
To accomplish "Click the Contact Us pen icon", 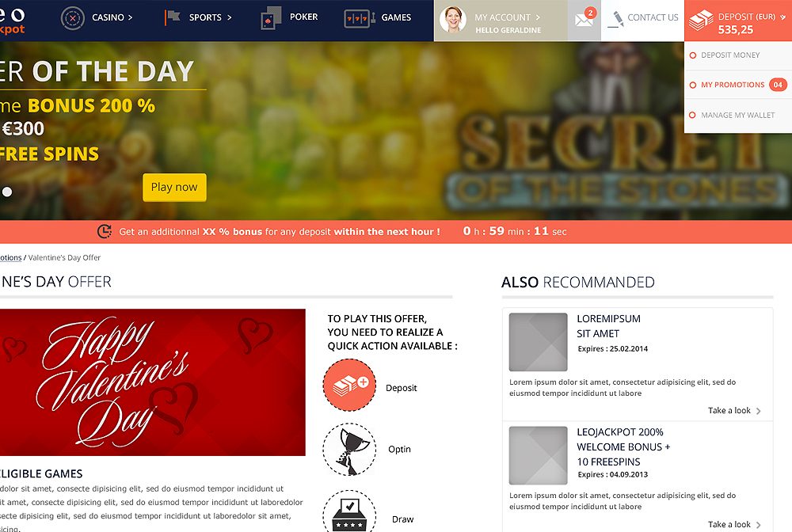I will [615, 19].
